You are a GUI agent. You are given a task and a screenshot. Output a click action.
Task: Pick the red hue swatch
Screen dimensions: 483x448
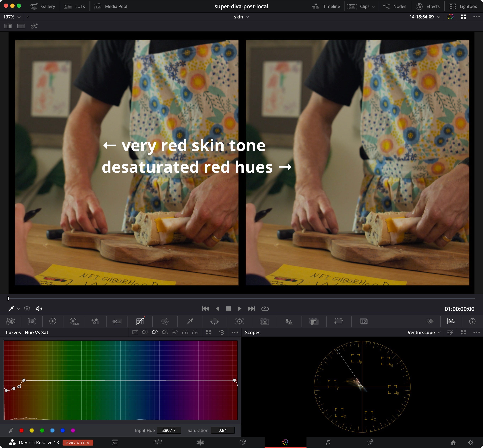coord(22,430)
